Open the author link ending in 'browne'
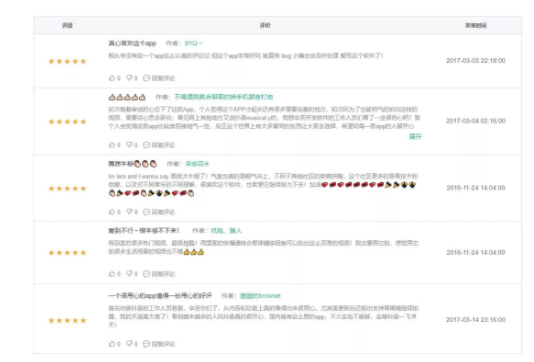 point(260,296)
